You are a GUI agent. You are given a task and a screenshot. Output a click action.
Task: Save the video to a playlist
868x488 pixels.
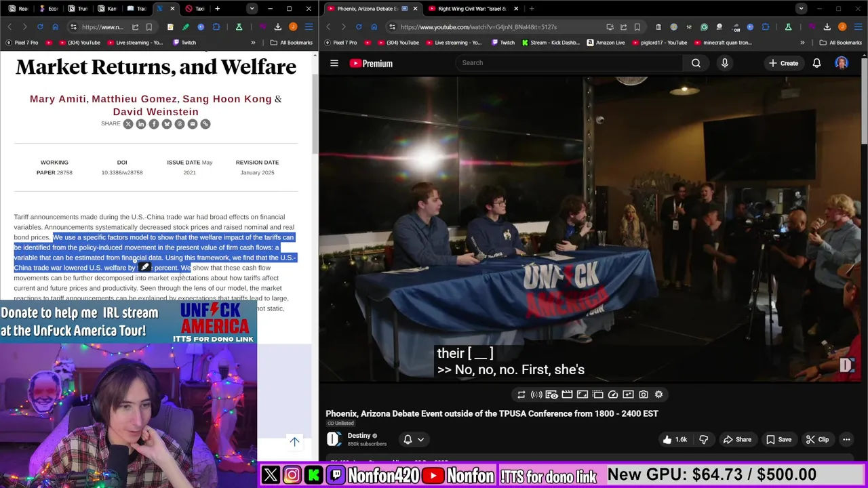coord(778,439)
